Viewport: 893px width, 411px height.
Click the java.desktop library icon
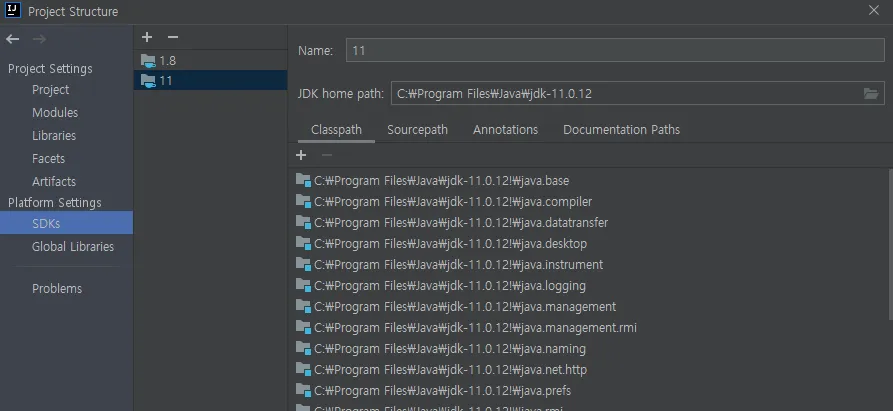(x=304, y=244)
